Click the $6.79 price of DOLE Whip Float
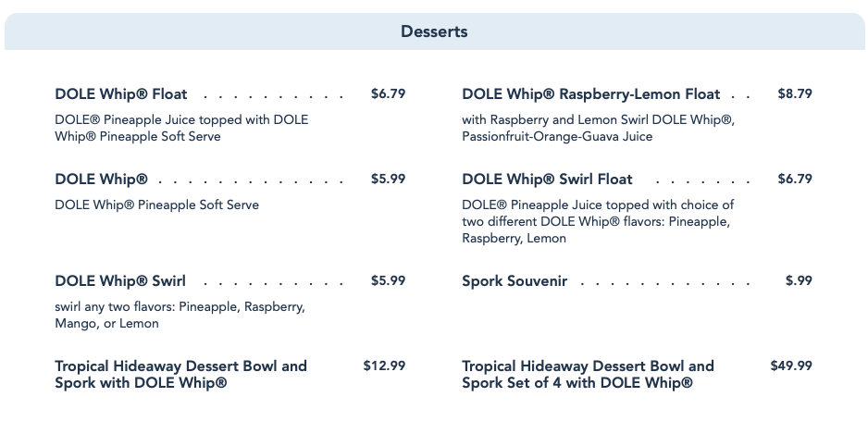This screenshot has width=868, height=434. click(388, 93)
